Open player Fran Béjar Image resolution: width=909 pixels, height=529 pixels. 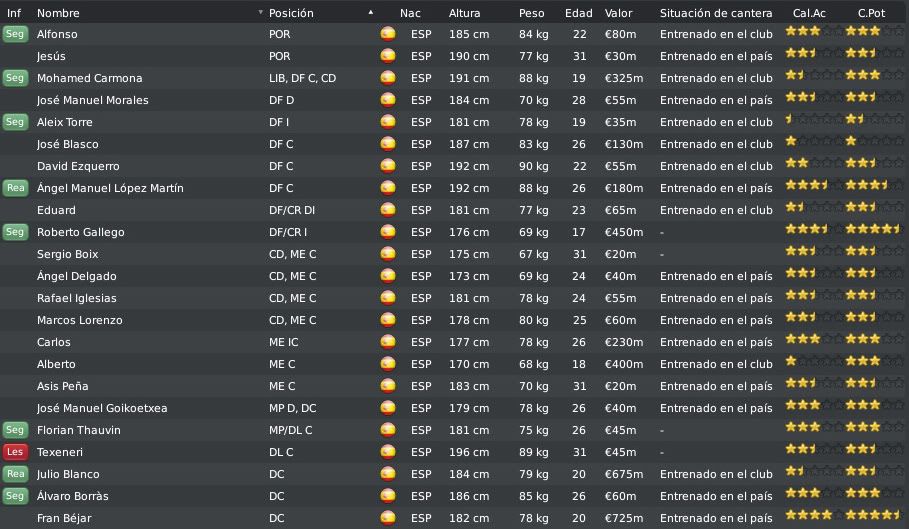[x=64, y=518]
